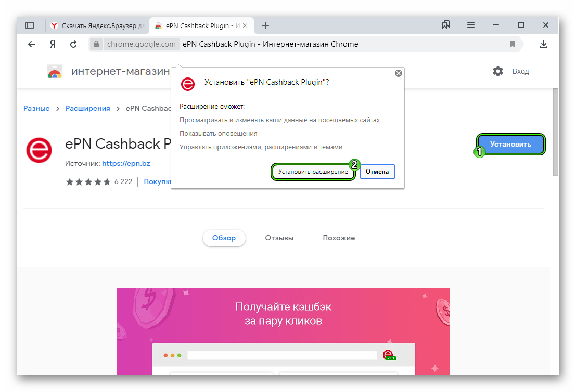576x392 pixels.
Task: Open the Покупки category link
Action: coord(158,181)
